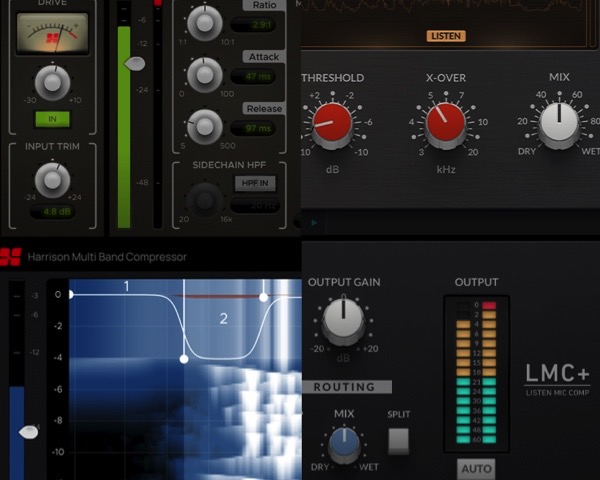Click band 2 lower threshold node
Screen dimensions: 600x480
184,359
